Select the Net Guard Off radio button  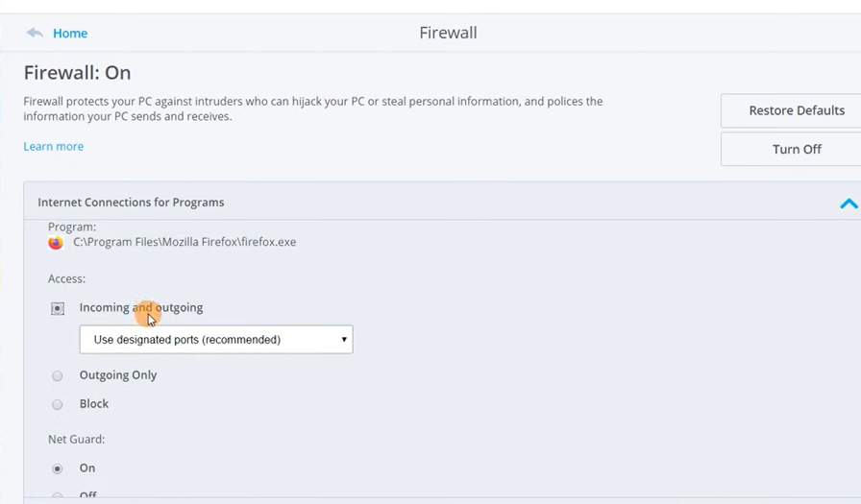click(57, 495)
